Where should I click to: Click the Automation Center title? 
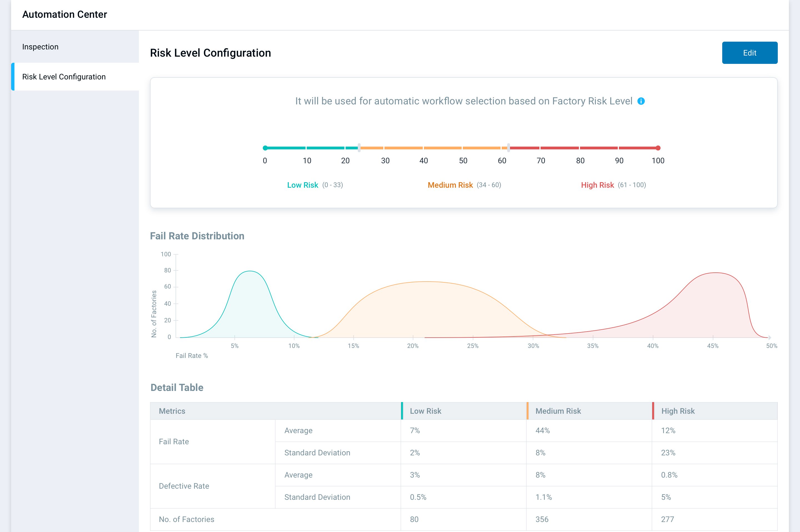(64, 14)
